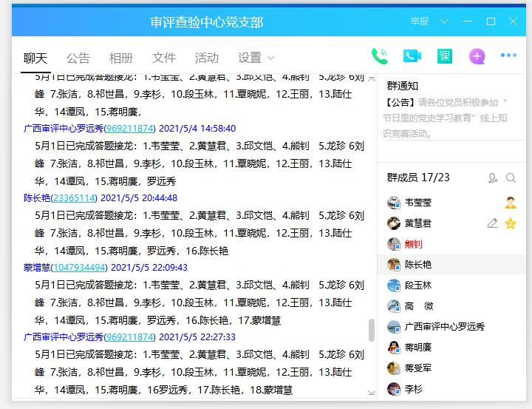Click 熊钊's avatar in member list
Screen dimensions: 532x409
tap(394, 244)
